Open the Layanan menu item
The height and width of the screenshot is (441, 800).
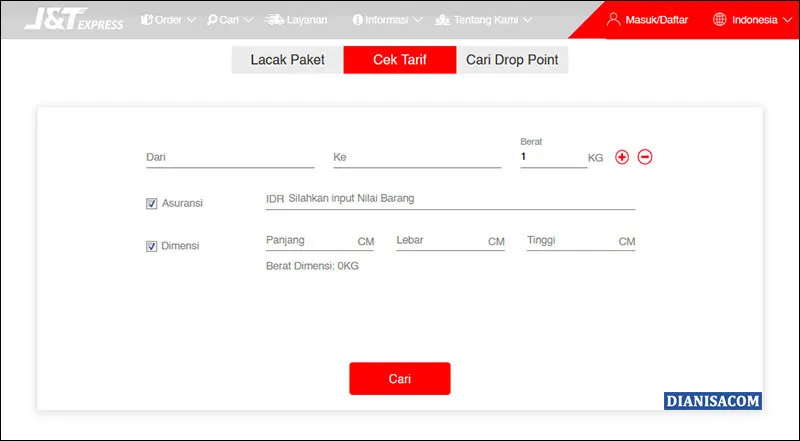[307, 20]
